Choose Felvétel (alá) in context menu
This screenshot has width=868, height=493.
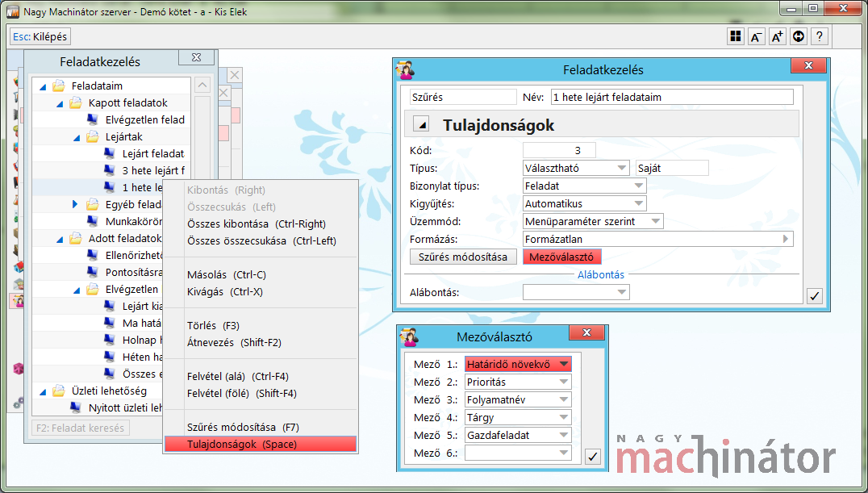click(x=261, y=377)
